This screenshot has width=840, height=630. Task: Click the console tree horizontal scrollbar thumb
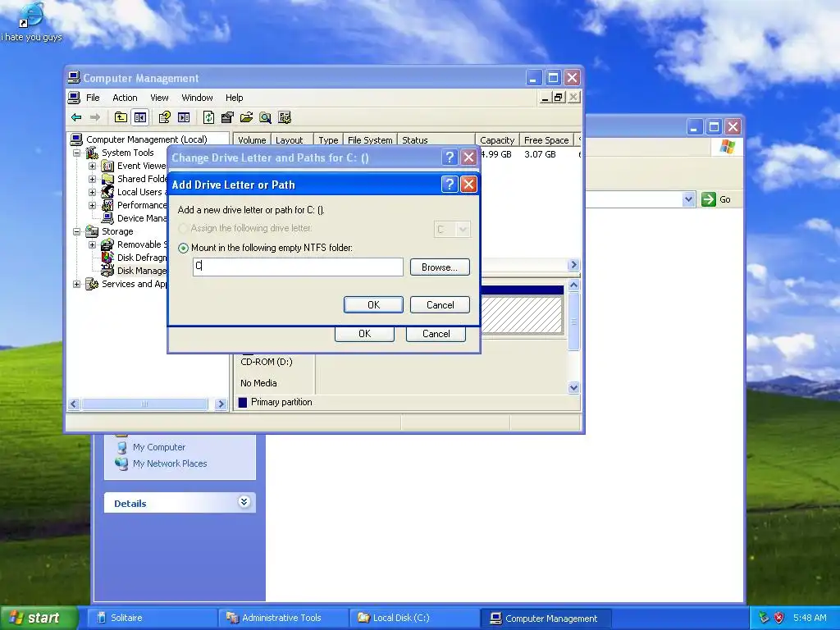point(144,404)
